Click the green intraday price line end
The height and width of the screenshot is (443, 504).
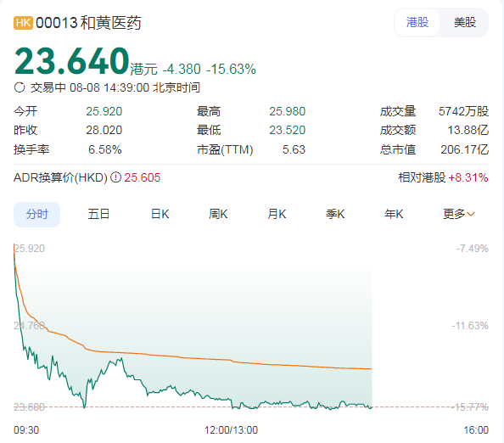coord(372,407)
